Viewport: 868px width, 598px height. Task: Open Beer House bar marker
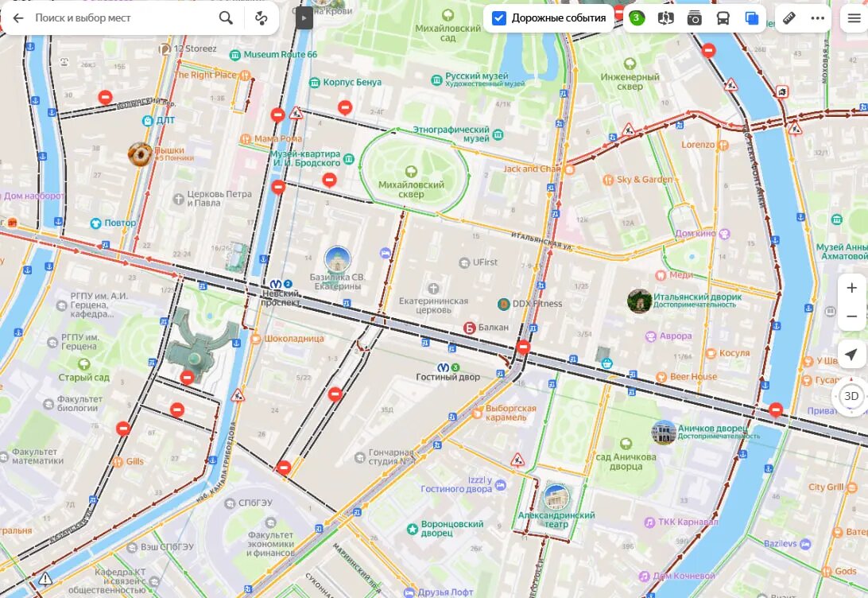point(661,377)
